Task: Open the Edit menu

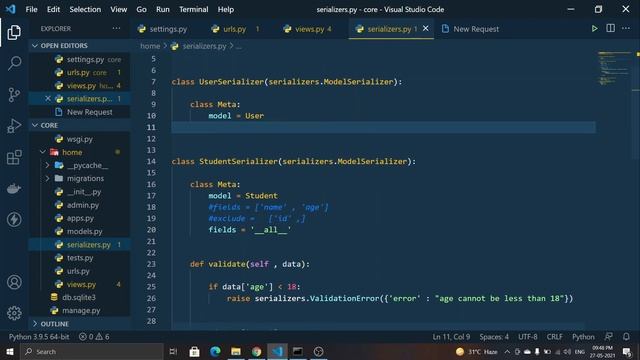Action: pos(53,9)
